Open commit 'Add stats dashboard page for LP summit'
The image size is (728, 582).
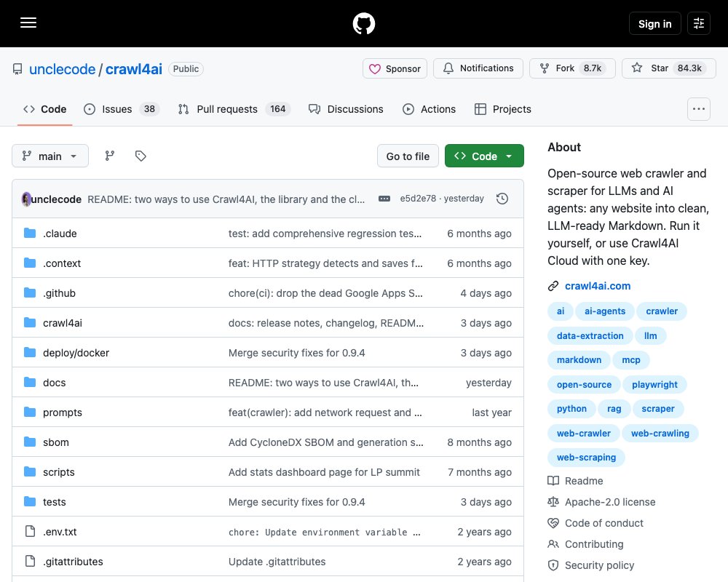point(324,472)
